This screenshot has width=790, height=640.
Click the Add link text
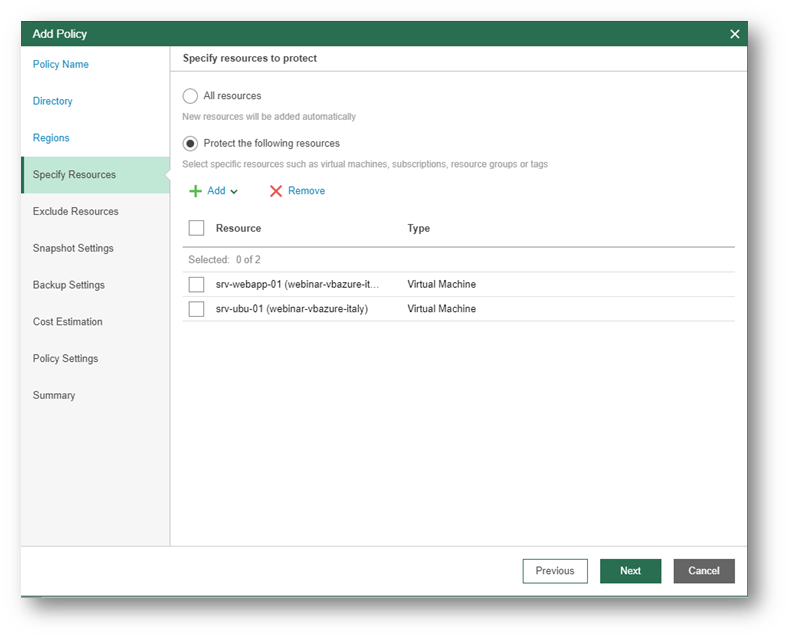click(x=216, y=191)
